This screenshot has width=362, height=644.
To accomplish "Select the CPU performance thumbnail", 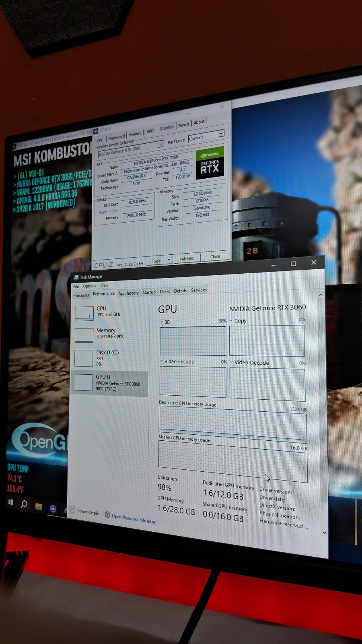I will coord(84,313).
